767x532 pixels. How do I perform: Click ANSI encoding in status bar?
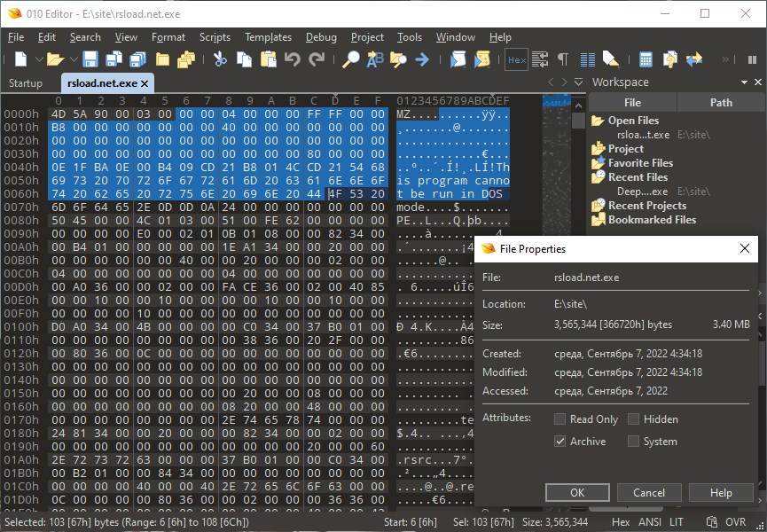coord(650,522)
